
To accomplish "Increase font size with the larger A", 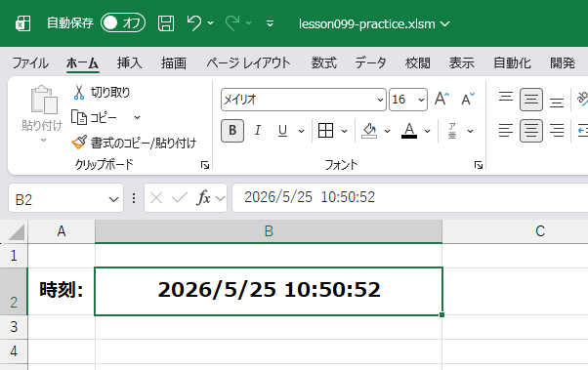I will (x=441, y=99).
